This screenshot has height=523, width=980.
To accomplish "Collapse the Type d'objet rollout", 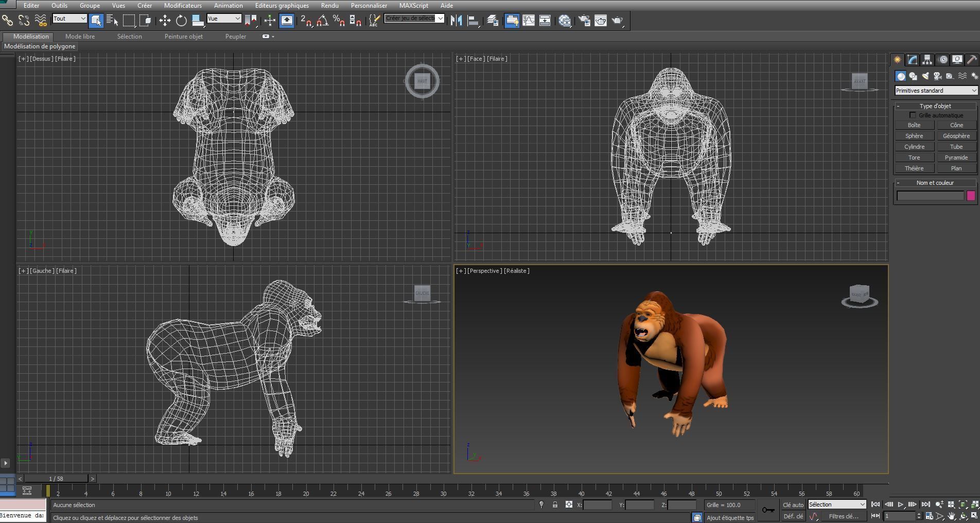I will [x=935, y=106].
